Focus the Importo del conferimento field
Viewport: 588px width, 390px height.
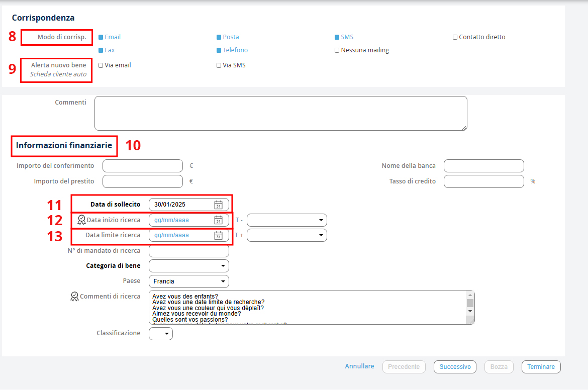(x=143, y=166)
